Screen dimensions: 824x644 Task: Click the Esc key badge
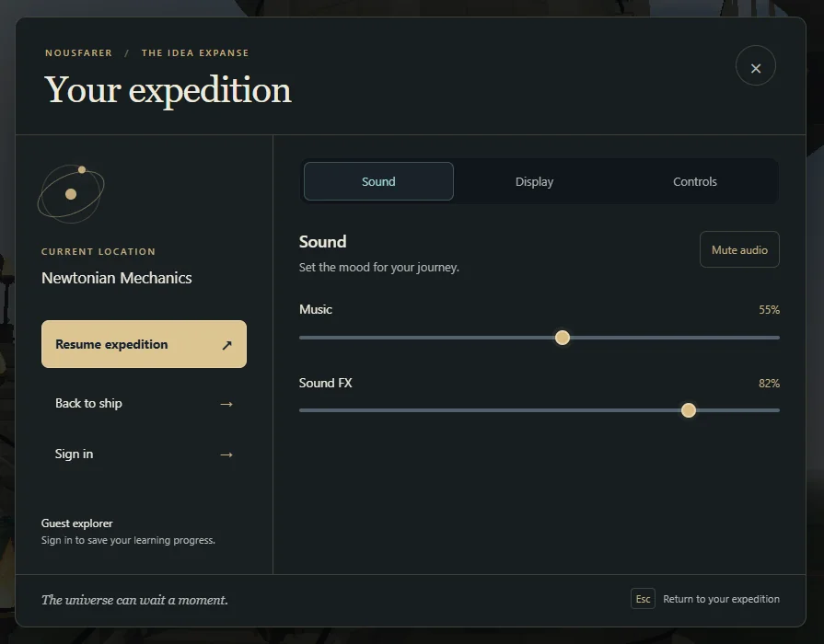tap(643, 599)
